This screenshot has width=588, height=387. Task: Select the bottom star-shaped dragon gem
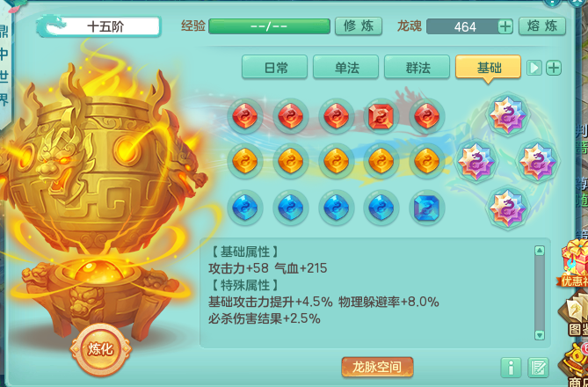pyautogui.click(x=508, y=208)
